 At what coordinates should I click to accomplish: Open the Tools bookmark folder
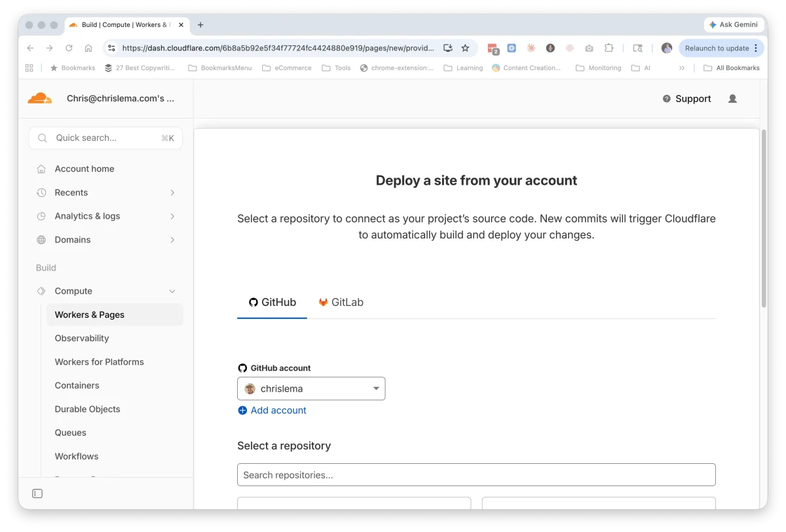pyautogui.click(x=336, y=67)
